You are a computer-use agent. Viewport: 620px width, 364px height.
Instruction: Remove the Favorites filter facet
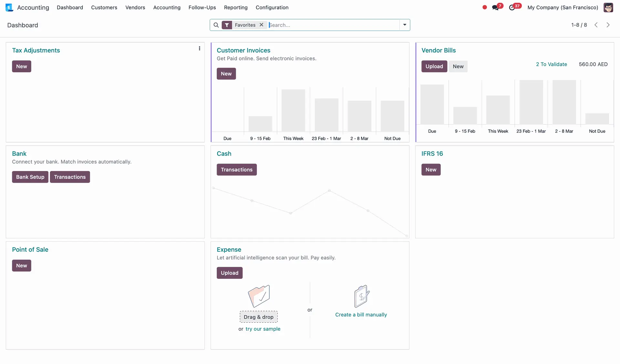[262, 25]
